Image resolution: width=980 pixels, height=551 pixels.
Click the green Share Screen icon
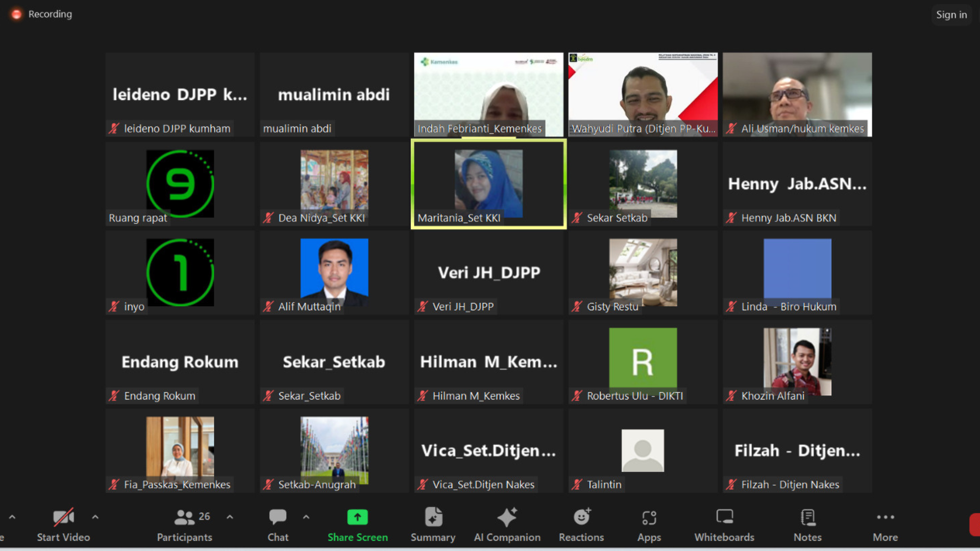[x=357, y=517]
